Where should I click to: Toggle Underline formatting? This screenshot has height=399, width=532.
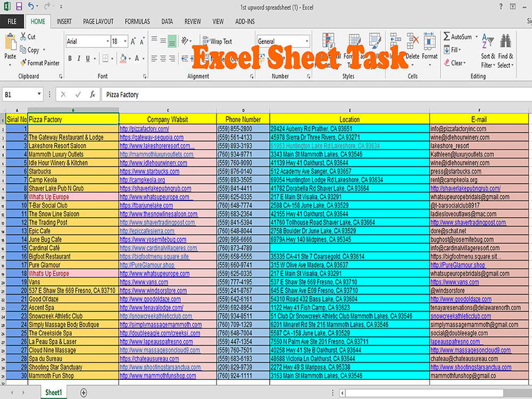pos(88,59)
